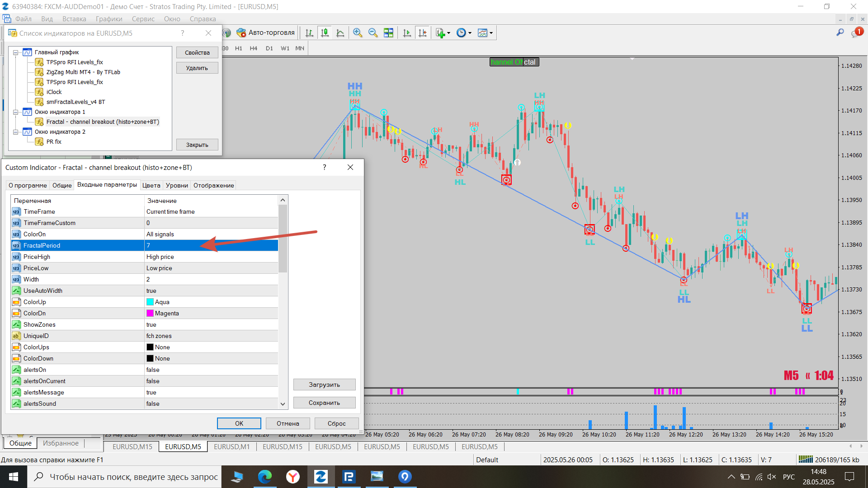Click the Удалить button
Screen dimensions: 868x488
pyautogui.click(x=197, y=68)
